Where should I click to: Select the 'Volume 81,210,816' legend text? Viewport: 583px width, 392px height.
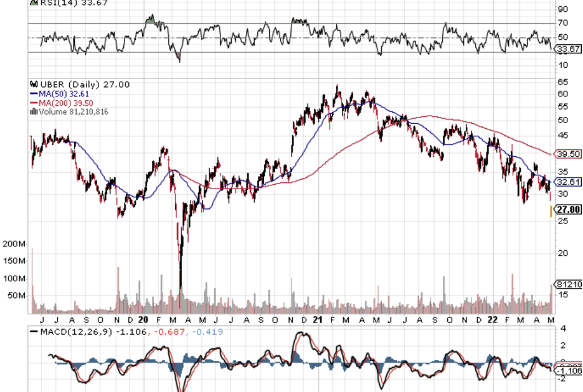pyautogui.click(x=73, y=112)
